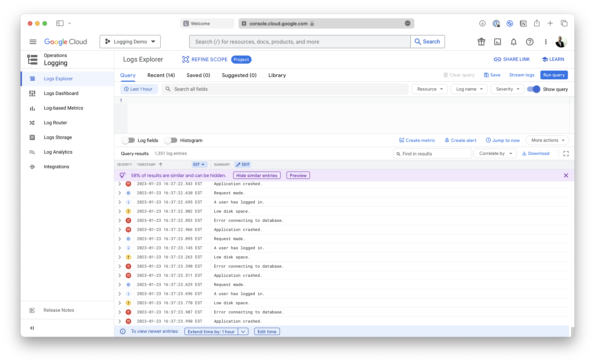This screenshot has height=364, width=595.
Task: Open the Cloud Shell terminal icon
Action: (x=497, y=42)
